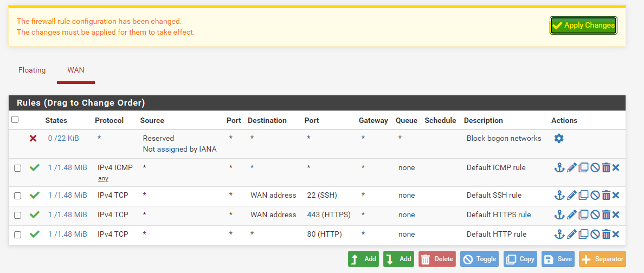
Task: Delete the Default ICMP rule with trash icon
Action: [606, 168]
